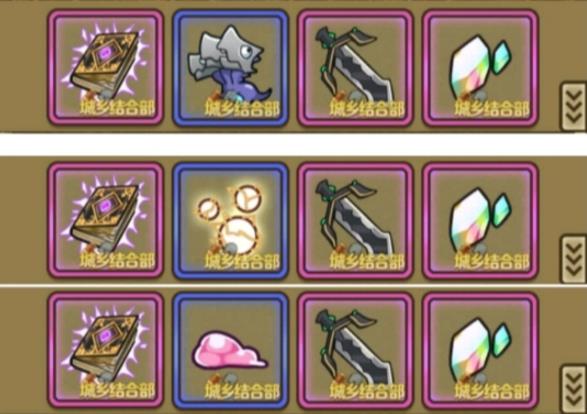Screen dimensions: 587x414
Task: Pick the rainbow crystal in the top row
Action: coord(480,67)
